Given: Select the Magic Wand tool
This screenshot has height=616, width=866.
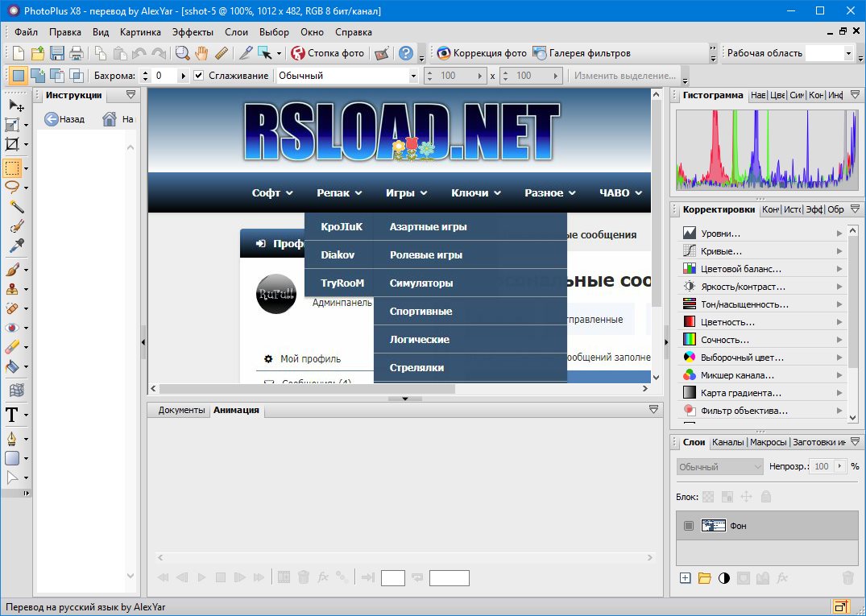Looking at the screenshot, I should click(x=15, y=207).
